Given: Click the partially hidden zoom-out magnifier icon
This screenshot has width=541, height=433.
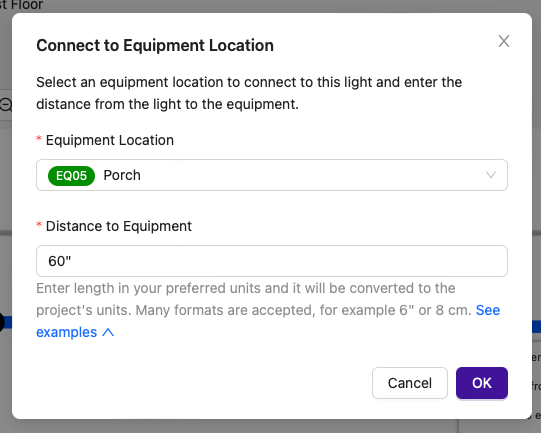Looking at the screenshot, I should point(6,105).
